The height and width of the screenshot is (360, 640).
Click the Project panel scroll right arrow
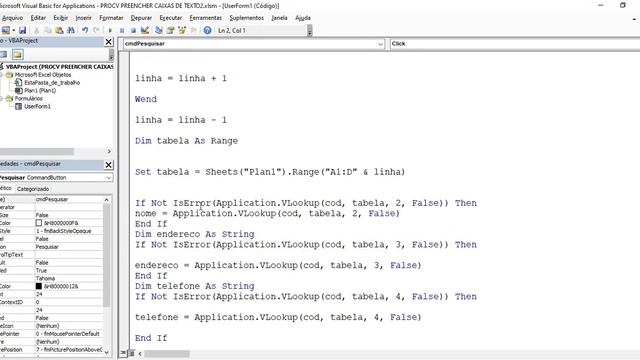(x=109, y=151)
